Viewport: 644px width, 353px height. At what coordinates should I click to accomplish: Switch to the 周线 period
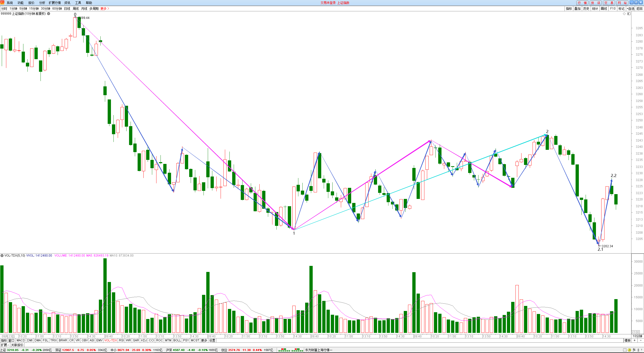(76, 9)
